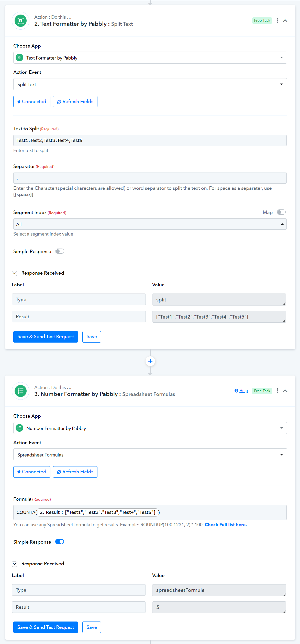Click the Result value field showing 5
Viewport: 300px width, 644px height.
point(219,607)
